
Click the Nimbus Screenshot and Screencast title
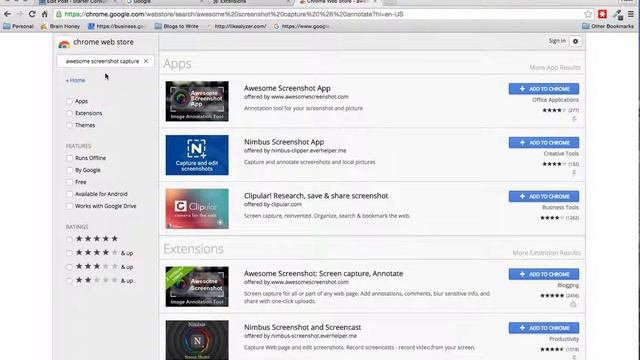pyautogui.click(x=302, y=327)
